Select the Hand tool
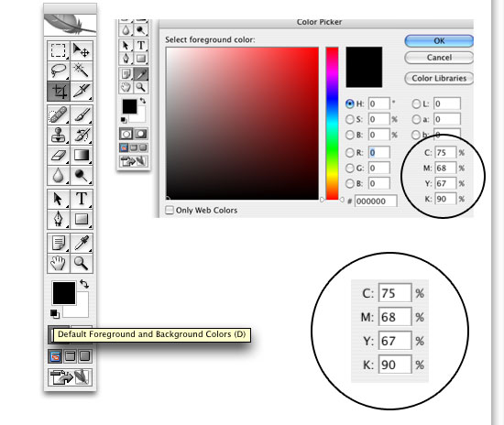Viewport: 504px width, 425px height. 58,263
